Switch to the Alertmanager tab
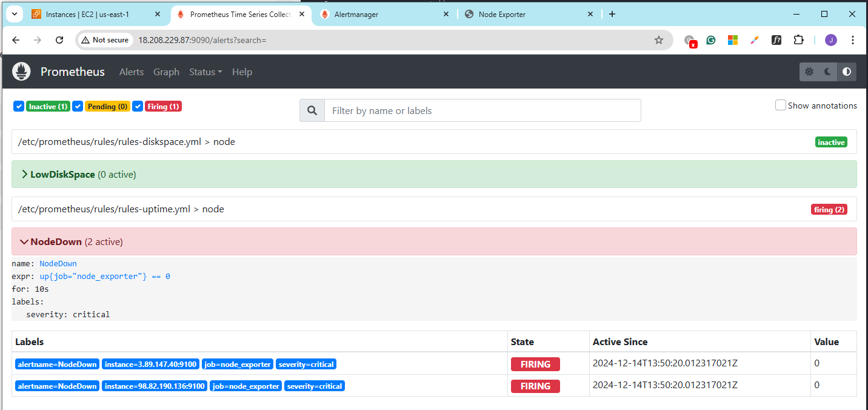 click(x=386, y=14)
